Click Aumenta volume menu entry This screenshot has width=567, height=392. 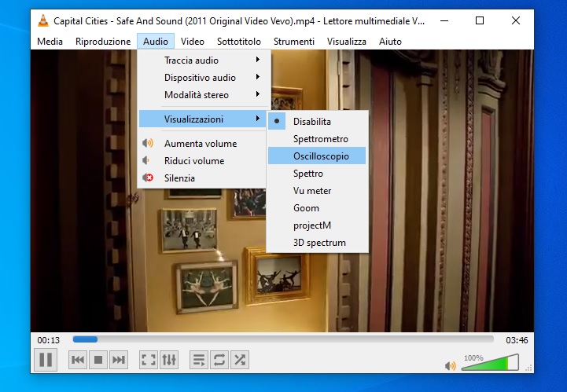coord(204,144)
